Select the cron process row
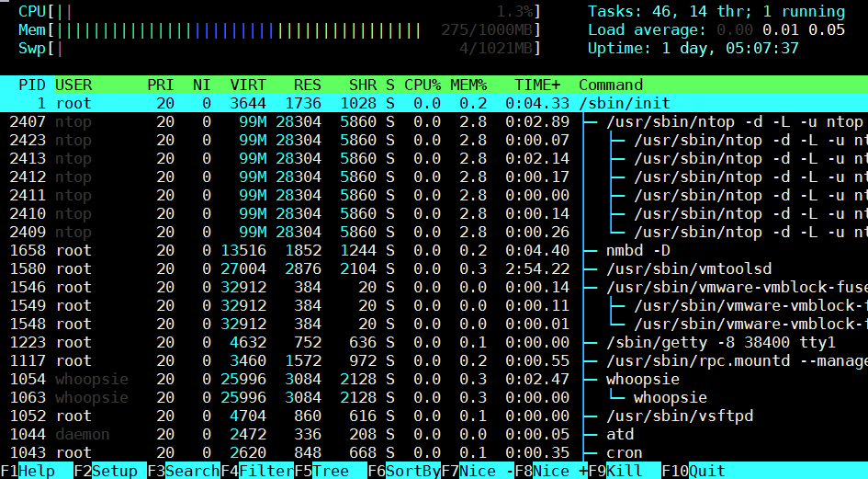Screen dimensions: 868x479 tap(434, 452)
